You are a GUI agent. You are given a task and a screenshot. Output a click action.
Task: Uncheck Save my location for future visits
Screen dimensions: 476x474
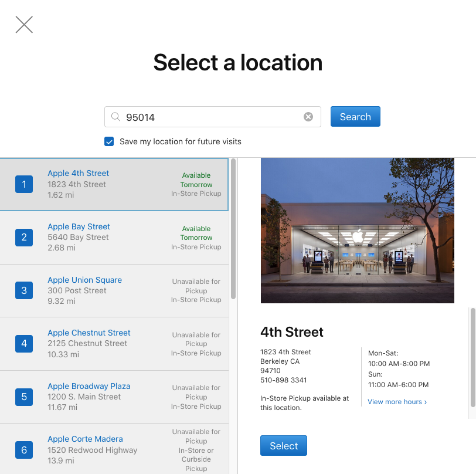point(109,141)
